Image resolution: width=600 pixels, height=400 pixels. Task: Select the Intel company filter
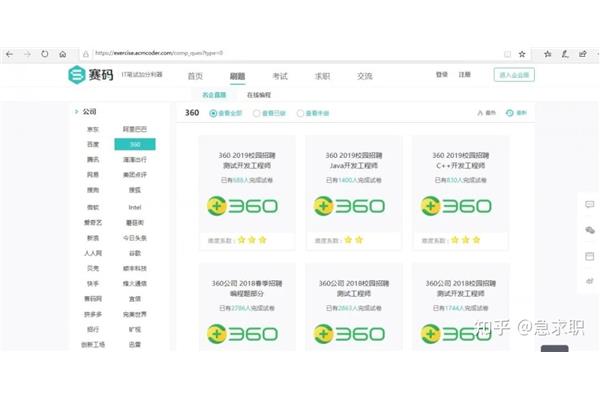135,207
